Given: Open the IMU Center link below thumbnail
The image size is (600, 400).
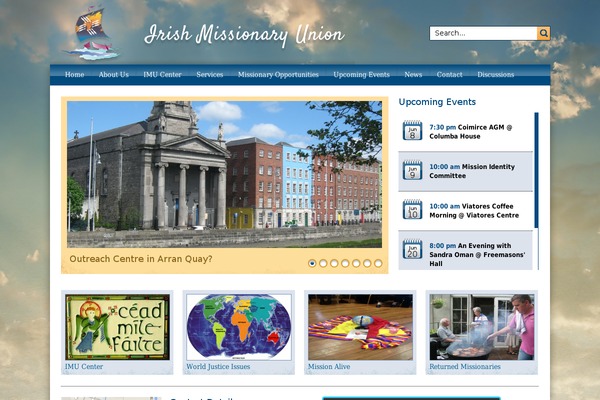Looking at the screenshot, I should 84,367.
